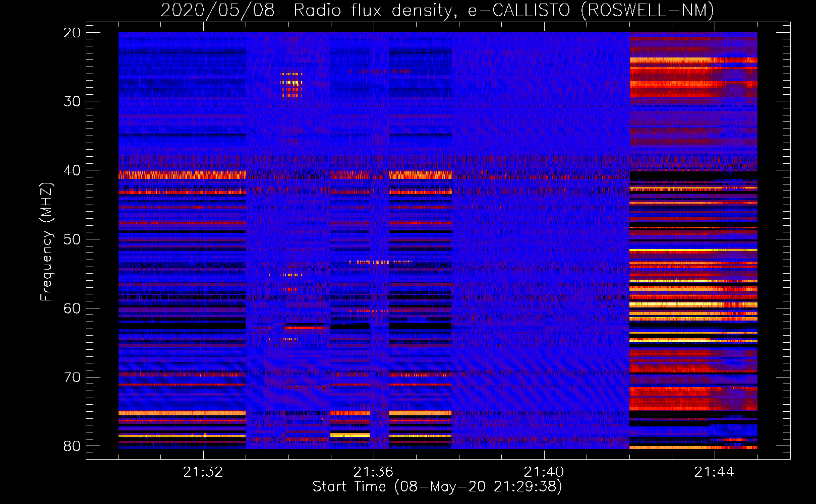Select the 30 frequency tick label
The width and height of the screenshot is (816, 504).
[72, 101]
